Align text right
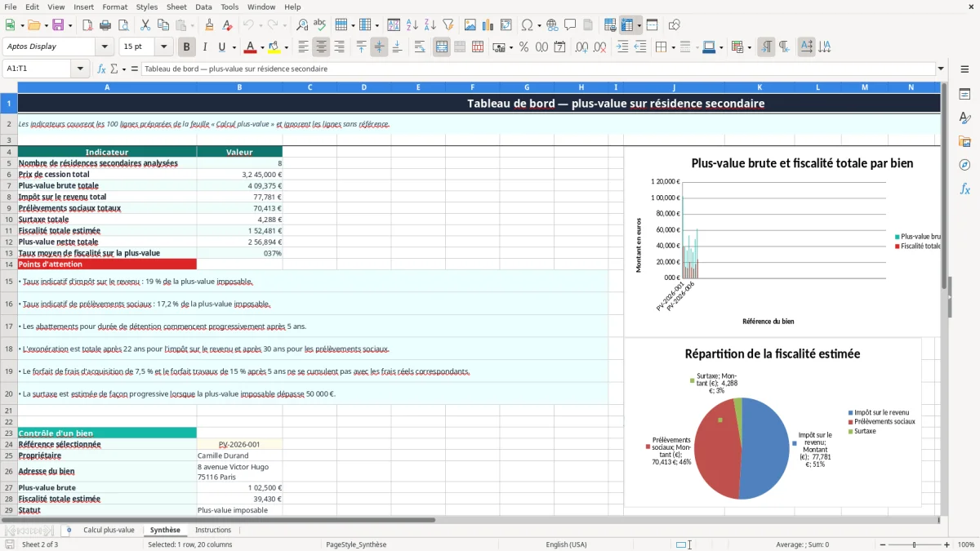 coord(339,47)
